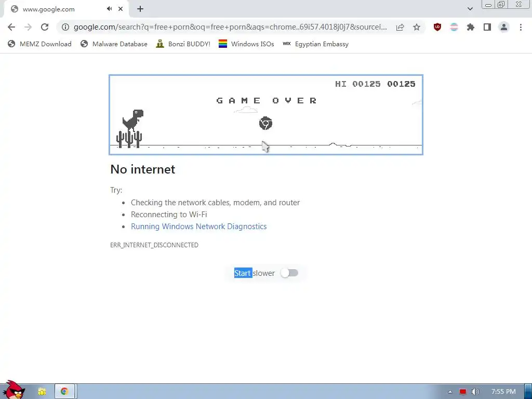
Task: Click the red flag tray icon
Action: 463,392
